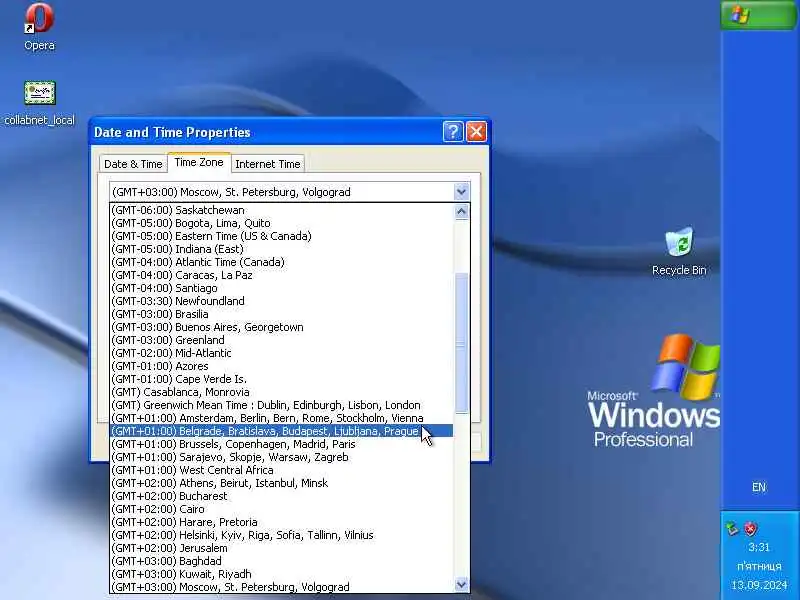The width and height of the screenshot is (800, 600).
Task: Select (GMT+03:00) Kuwait, Riyadh
Action: 282,574
